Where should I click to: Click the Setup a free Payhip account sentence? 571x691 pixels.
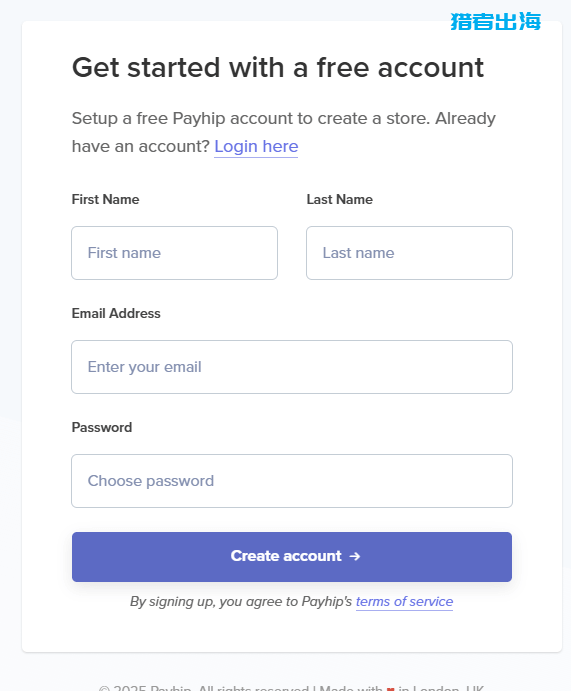point(251,118)
